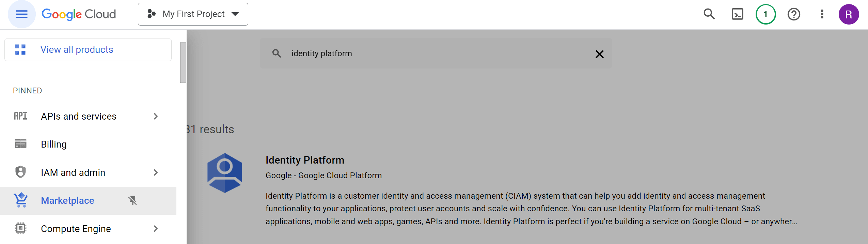Open Billing from the sidebar

(88, 144)
